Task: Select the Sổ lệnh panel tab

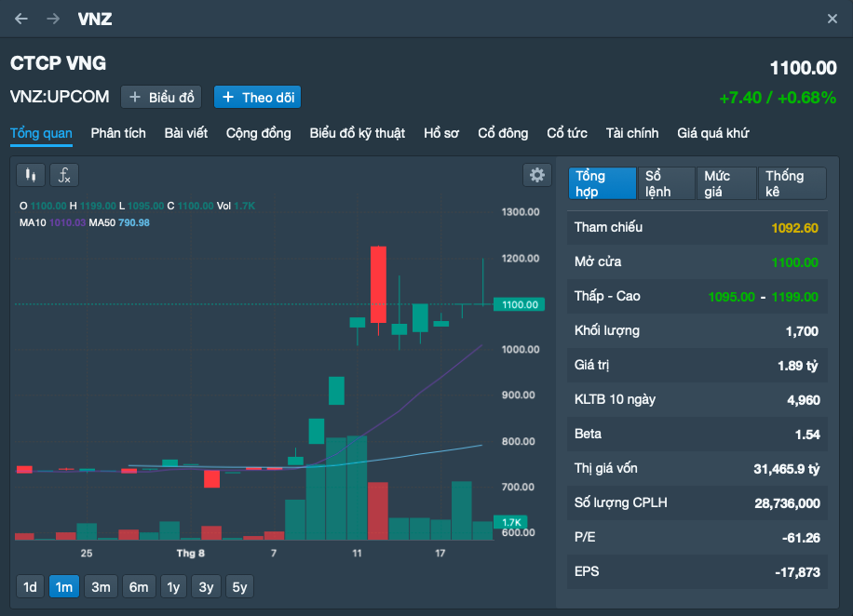Action: (x=667, y=183)
